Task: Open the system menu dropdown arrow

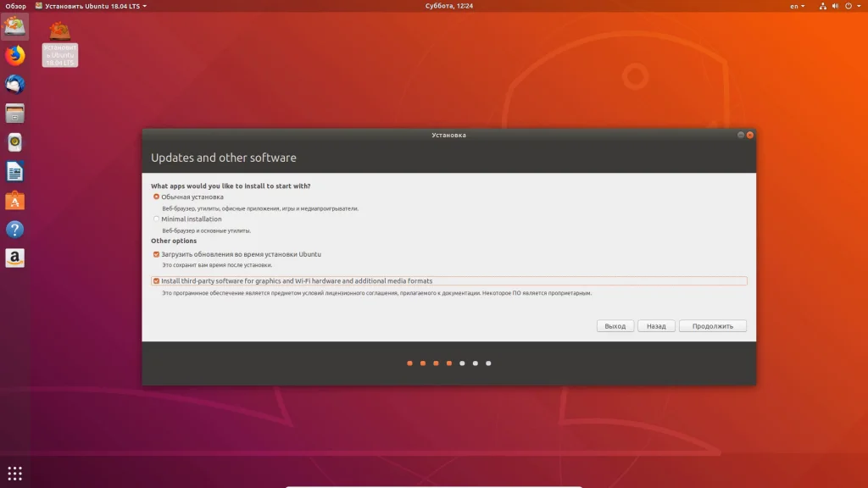Action: [860, 6]
